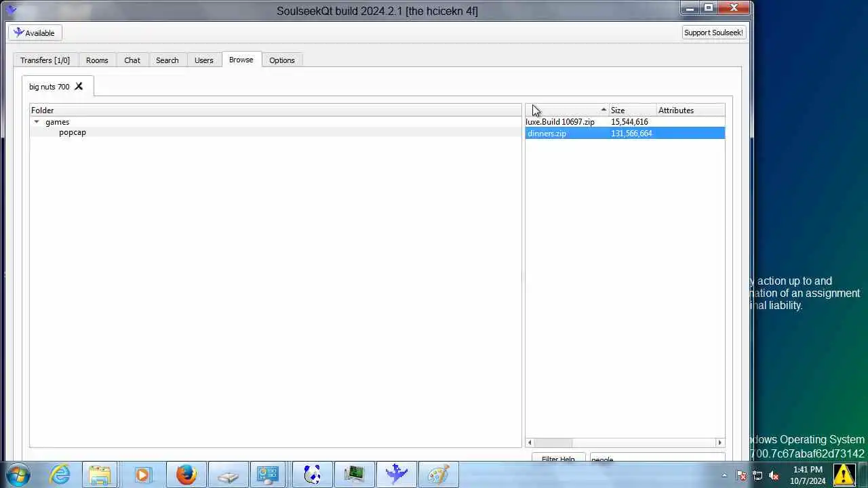Select the luxe.Build 10697.zip file

click(x=560, y=122)
